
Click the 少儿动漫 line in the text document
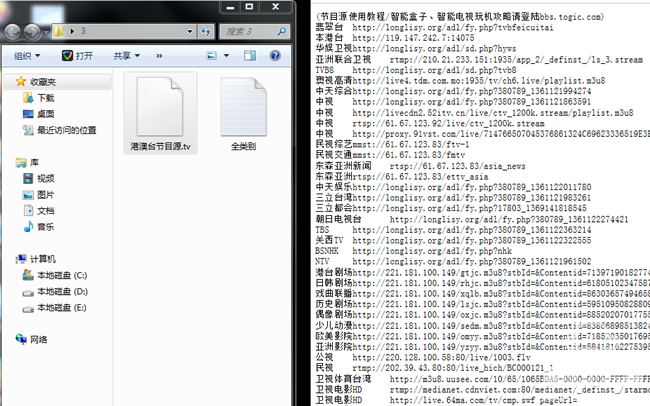(x=483, y=326)
